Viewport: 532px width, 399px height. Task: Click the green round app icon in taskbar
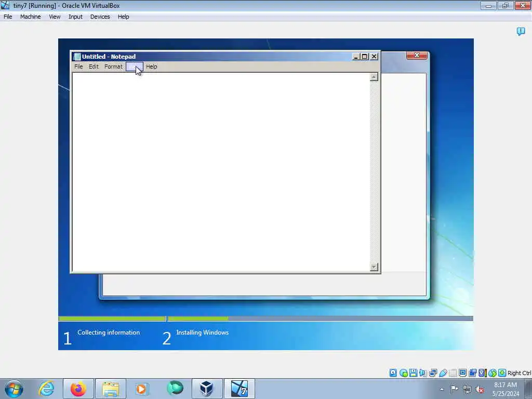pyautogui.click(x=175, y=388)
